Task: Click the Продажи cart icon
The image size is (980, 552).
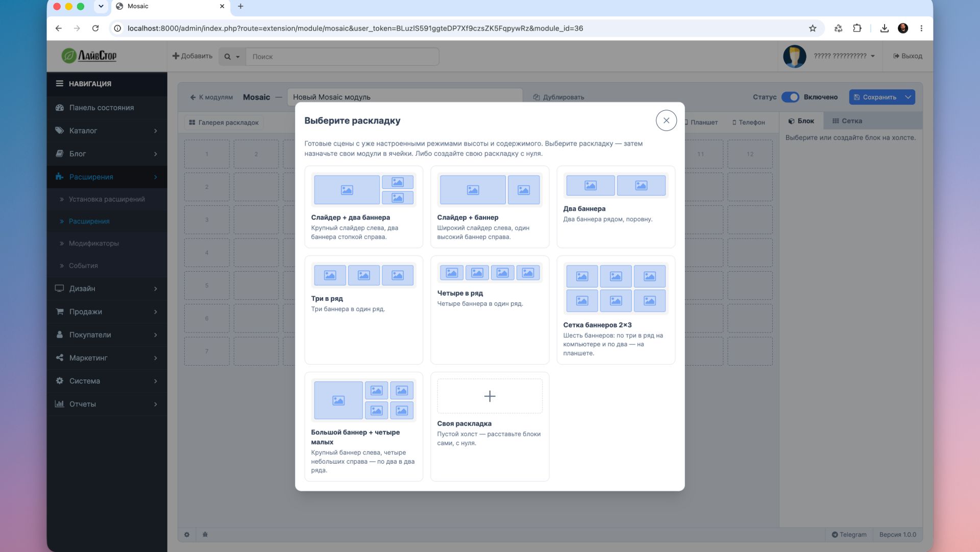Action: (60, 311)
